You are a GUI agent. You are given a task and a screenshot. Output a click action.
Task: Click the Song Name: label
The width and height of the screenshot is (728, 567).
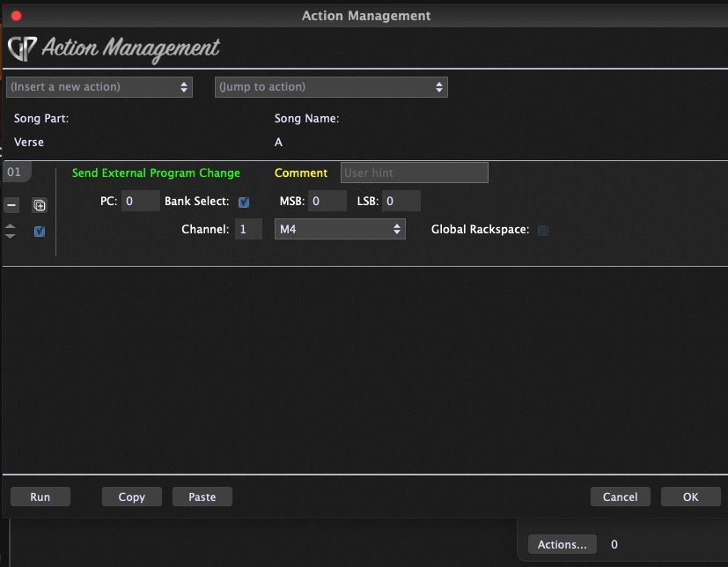tap(306, 118)
